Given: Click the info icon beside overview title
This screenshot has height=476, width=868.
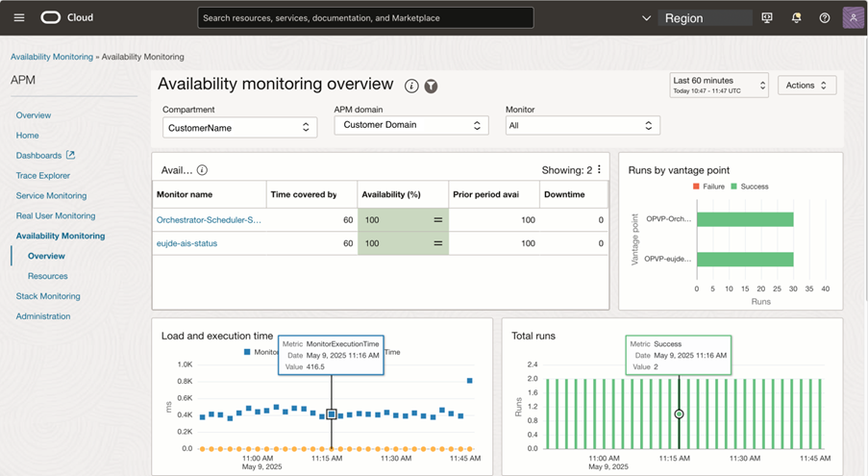Looking at the screenshot, I should [x=411, y=87].
